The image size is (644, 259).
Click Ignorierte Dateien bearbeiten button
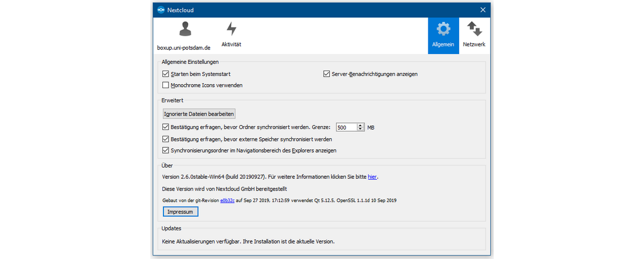[x=199, y=114]
